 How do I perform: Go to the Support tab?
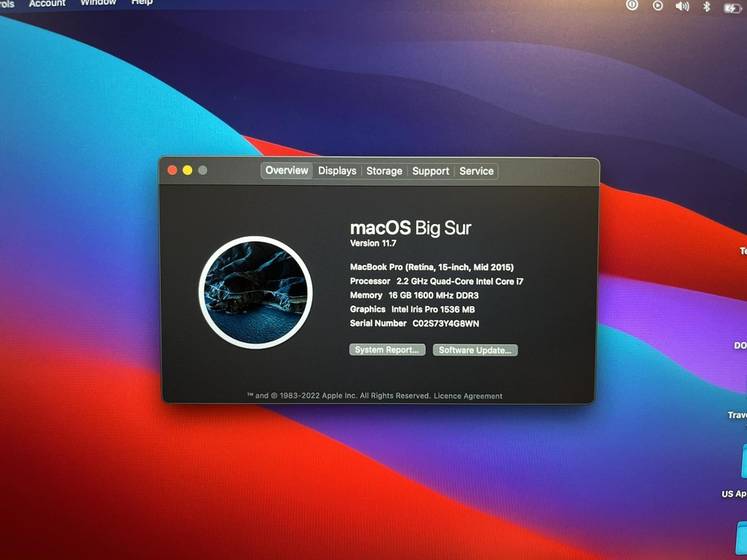pos(431,171)
